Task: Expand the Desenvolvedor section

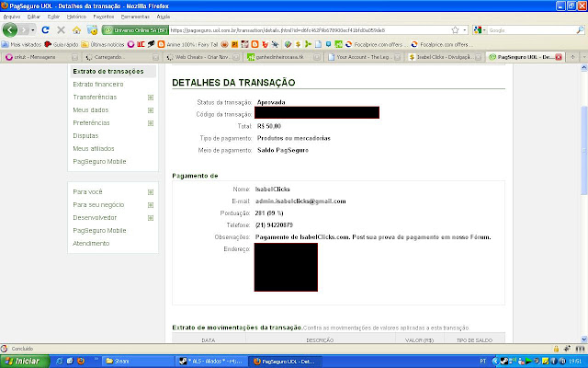Action: point(151,218)
